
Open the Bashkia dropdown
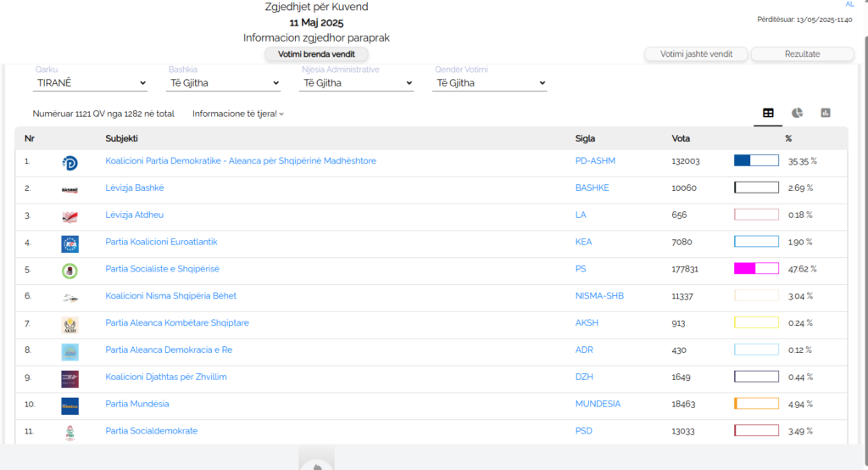tap(224, 83)
